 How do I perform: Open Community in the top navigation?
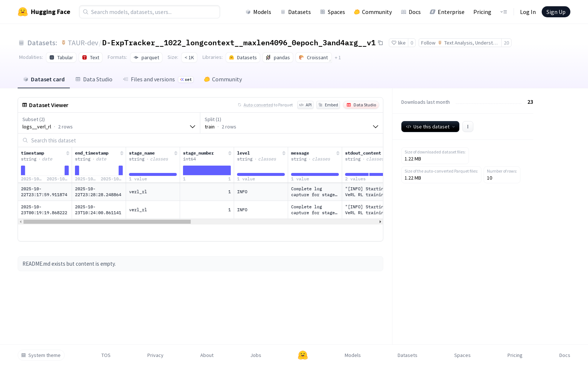point(373,12)
